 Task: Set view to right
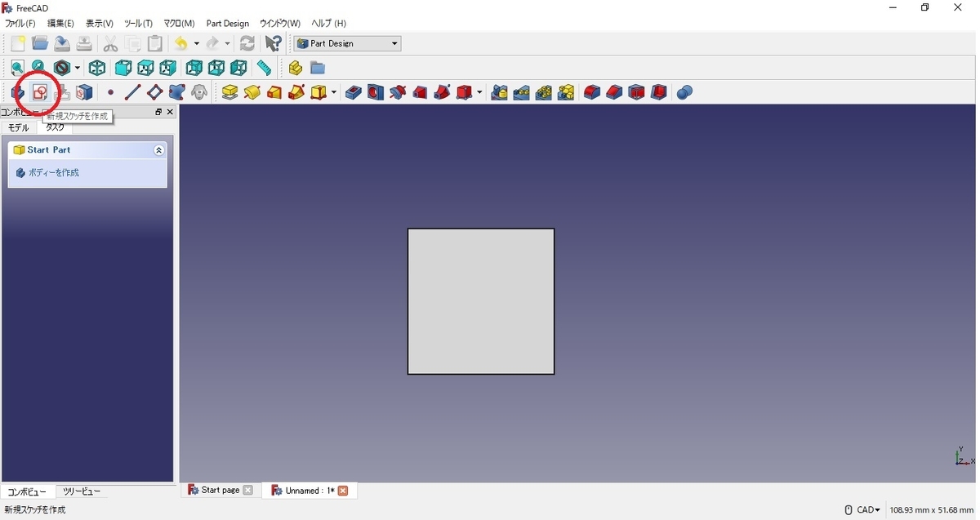coord(167,68)
